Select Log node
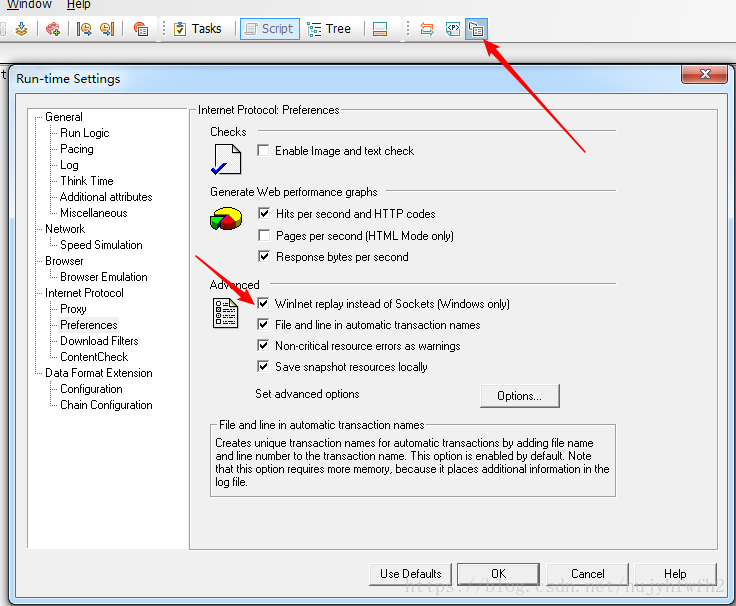 pyautogui.click(x=69, y=165)
